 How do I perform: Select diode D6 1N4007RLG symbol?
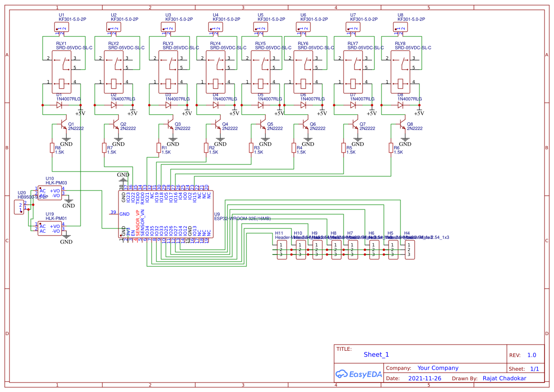[303, 105]
